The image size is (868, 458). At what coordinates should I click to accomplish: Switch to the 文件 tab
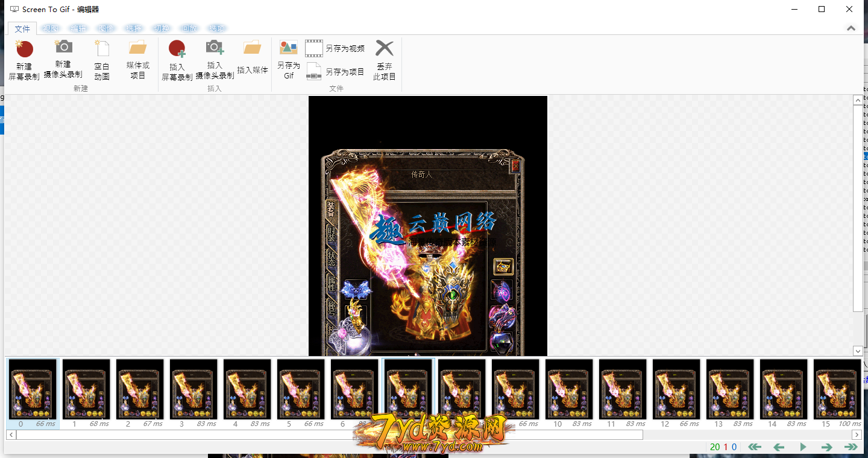[x=22, y=28]
